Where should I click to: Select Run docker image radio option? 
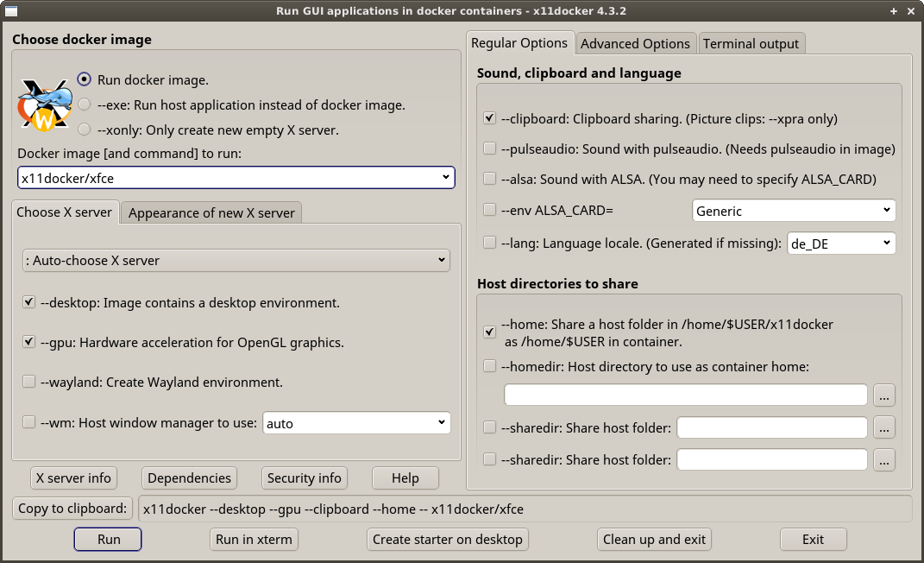point(85,79)
